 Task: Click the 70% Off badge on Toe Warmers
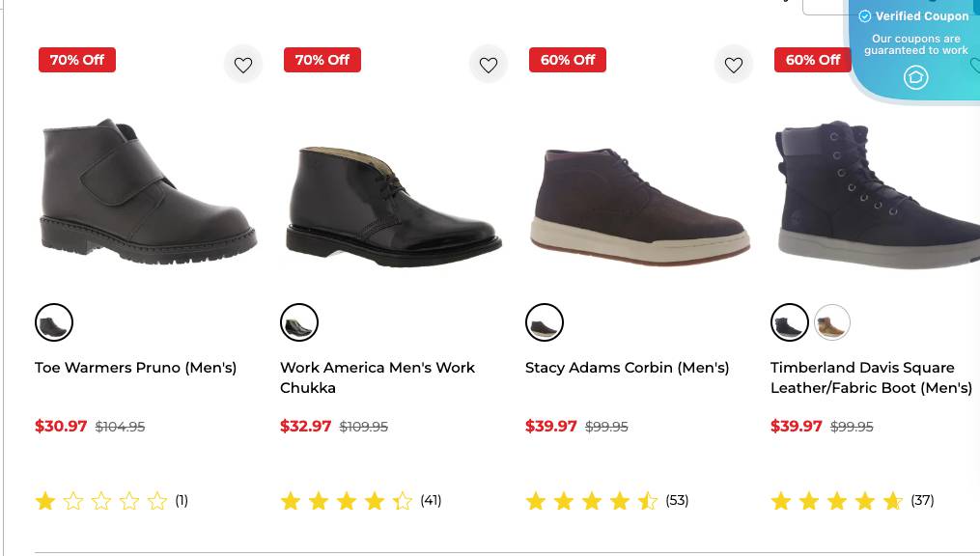click(77, 59)
